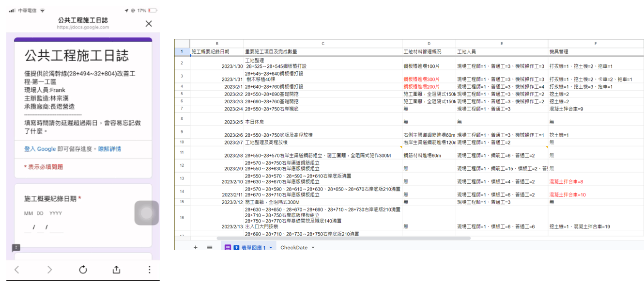
Task: Click date cell 2023/2/5
Action: tap(217, 119)
